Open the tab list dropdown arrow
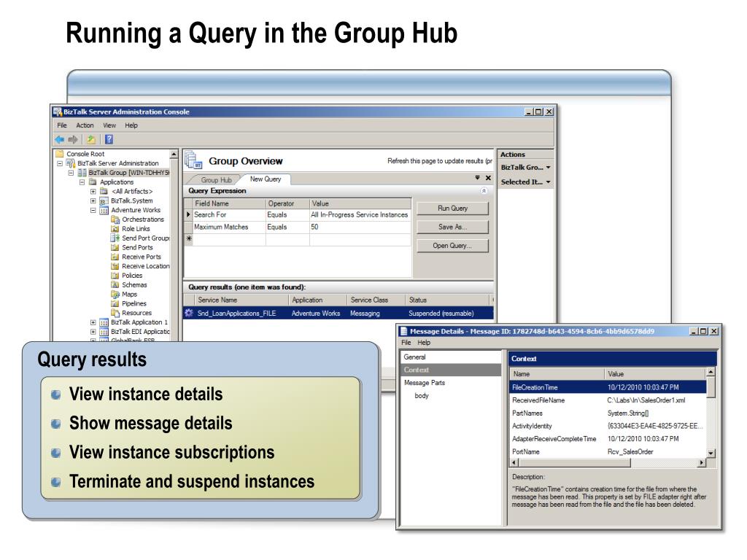This screenshot has height=560, width=747. [x=477, y=178]
